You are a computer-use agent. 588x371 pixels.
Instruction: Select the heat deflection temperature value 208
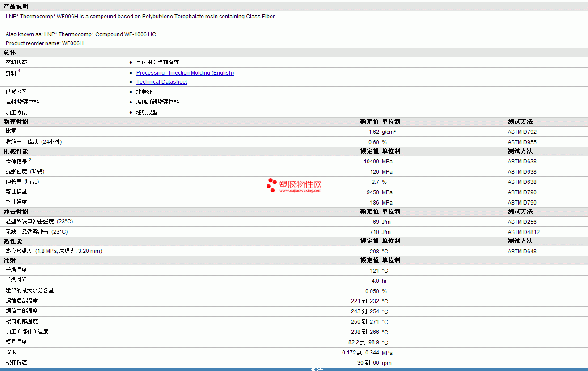[x=375, y=252]
